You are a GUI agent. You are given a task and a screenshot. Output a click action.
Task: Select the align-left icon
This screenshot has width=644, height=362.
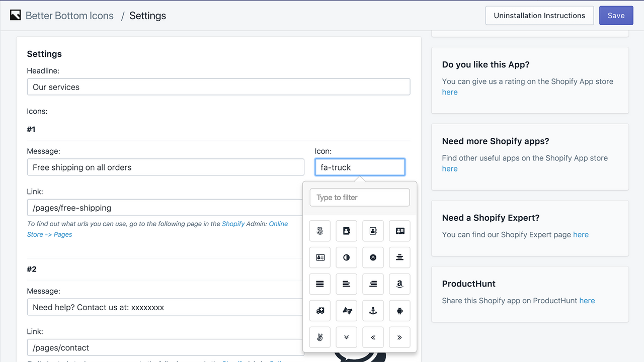tap(346, 284)
